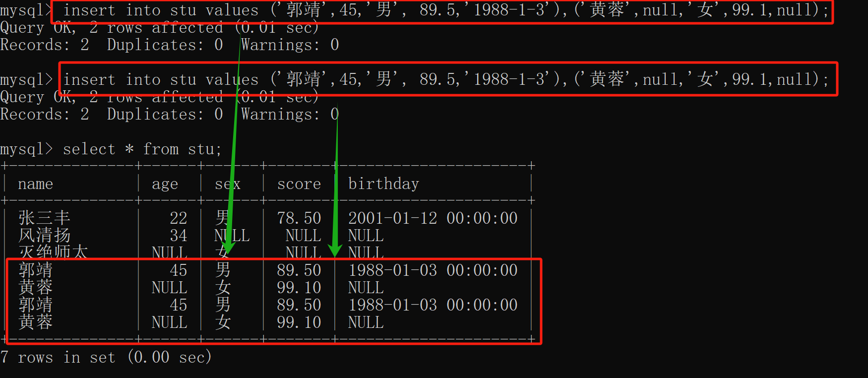868x378 pixels.
Task: Select score value '78.50'
Action: (299, 218)
